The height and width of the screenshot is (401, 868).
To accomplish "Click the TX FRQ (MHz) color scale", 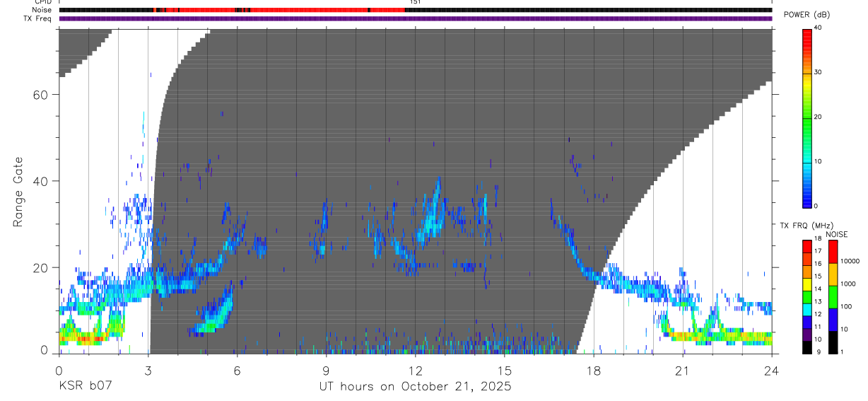I will (807, 296).
